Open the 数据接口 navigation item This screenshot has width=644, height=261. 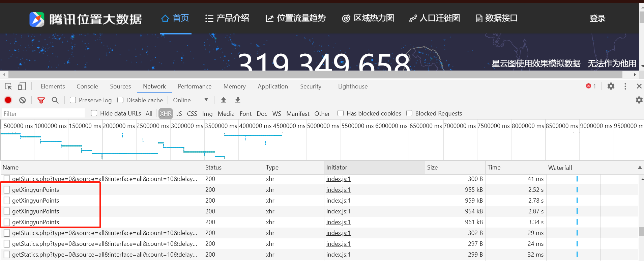pos(497,18)
